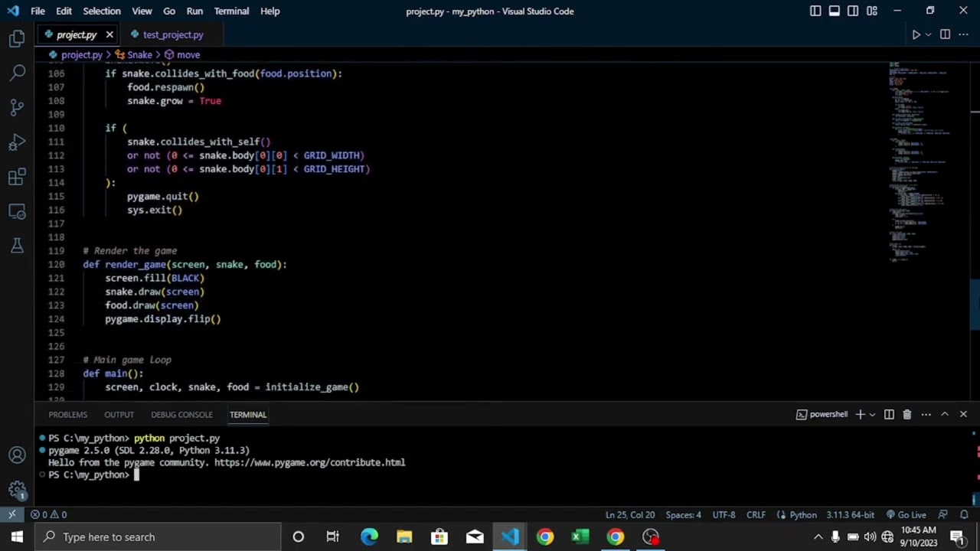
Task: Switch to Debug Console tab
Action: tap(181, 414)
